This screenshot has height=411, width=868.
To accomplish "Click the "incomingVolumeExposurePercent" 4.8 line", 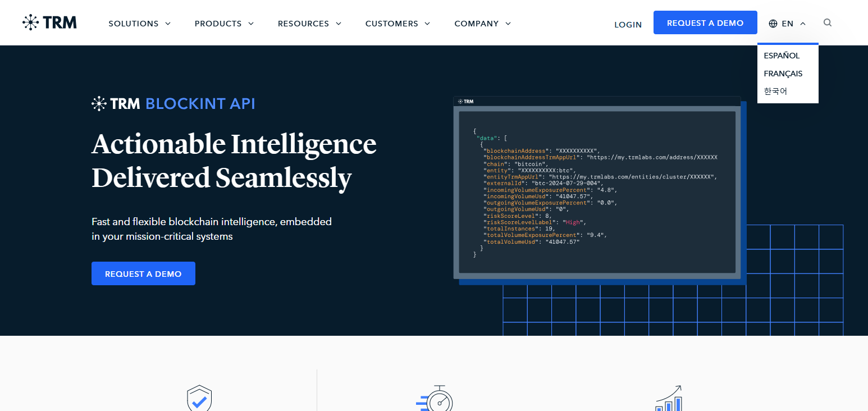I will [x=551, y=190].
